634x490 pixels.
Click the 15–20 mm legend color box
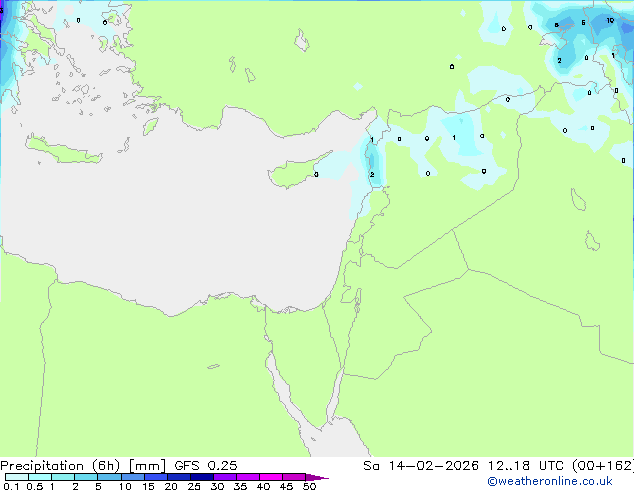[156, 477]
